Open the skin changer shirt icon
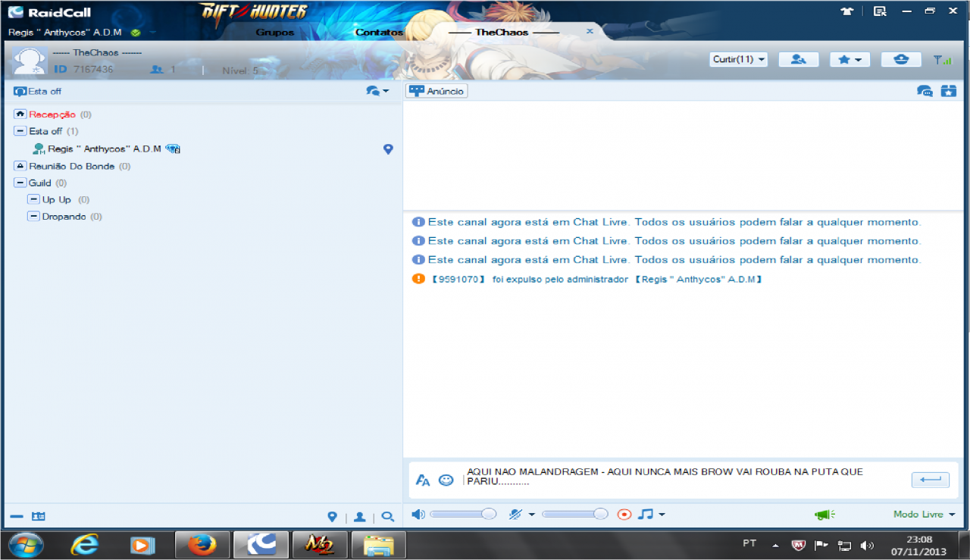 (847, 11)
